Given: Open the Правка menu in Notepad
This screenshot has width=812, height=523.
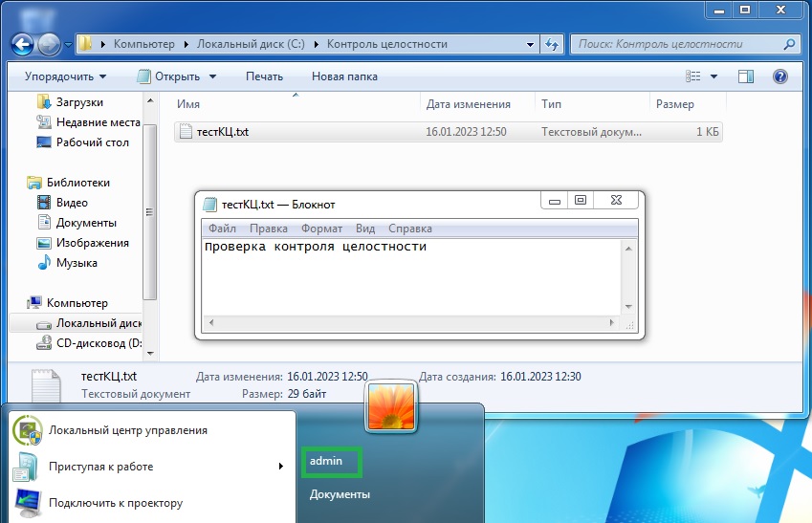Looking at the screenshot, I should 269,229.
